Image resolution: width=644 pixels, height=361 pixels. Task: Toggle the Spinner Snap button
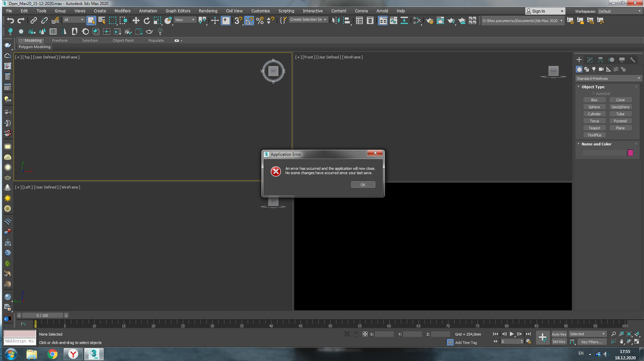[x=271, y=21]
